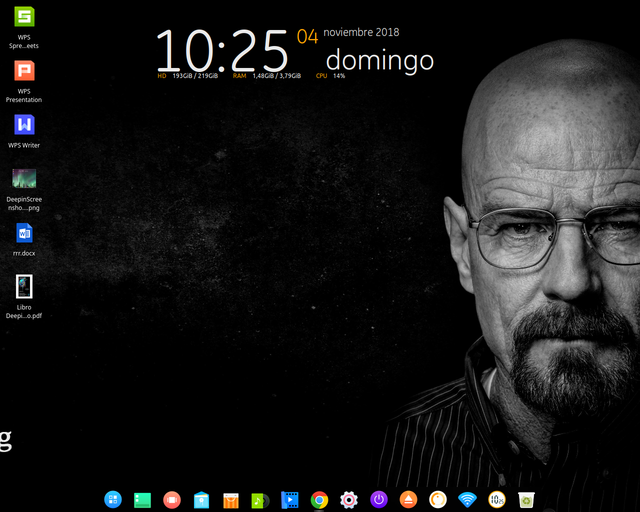Image resolution: width=640 pixels, height=512 pixels.
Task: Click the RAM usage '1,48GiB / 3,79GiB'
Action: (x=277, y=76)
